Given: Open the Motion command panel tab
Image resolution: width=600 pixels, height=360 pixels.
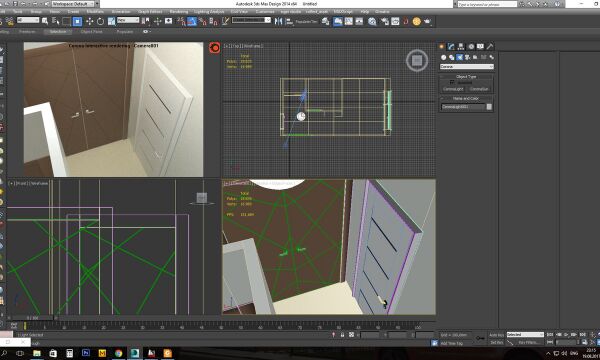Looking at the screenshot, I should (471, 46).
